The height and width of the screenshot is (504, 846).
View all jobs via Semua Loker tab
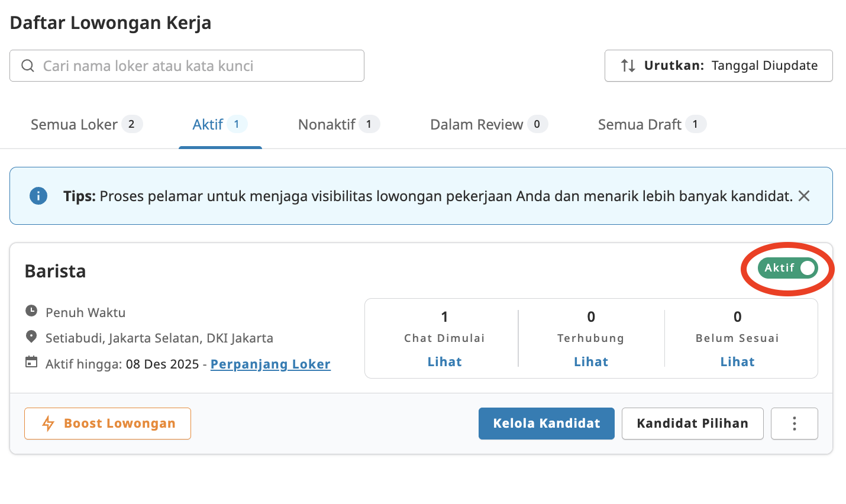coord(73,124)
